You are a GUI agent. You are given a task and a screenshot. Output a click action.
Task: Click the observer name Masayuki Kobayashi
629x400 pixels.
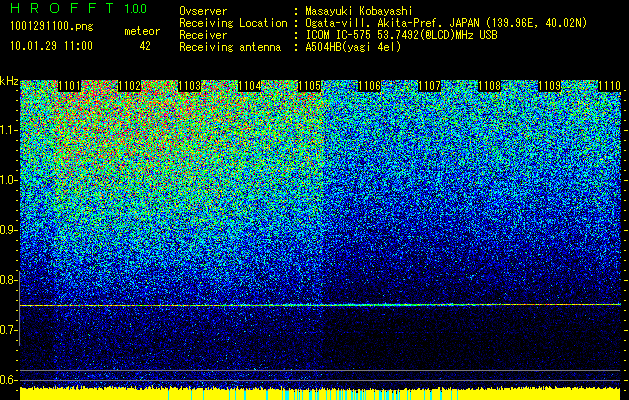click(x=359, y=11)
